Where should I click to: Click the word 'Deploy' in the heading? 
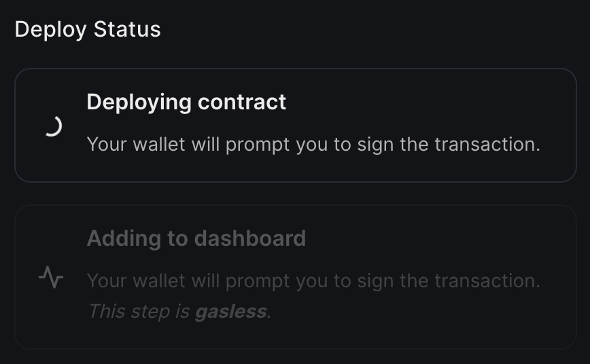click(x=50, y=30)
